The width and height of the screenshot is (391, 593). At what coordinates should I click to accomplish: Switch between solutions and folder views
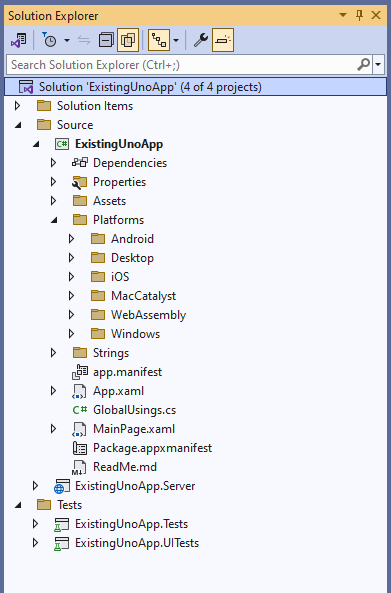click(19, 40)
